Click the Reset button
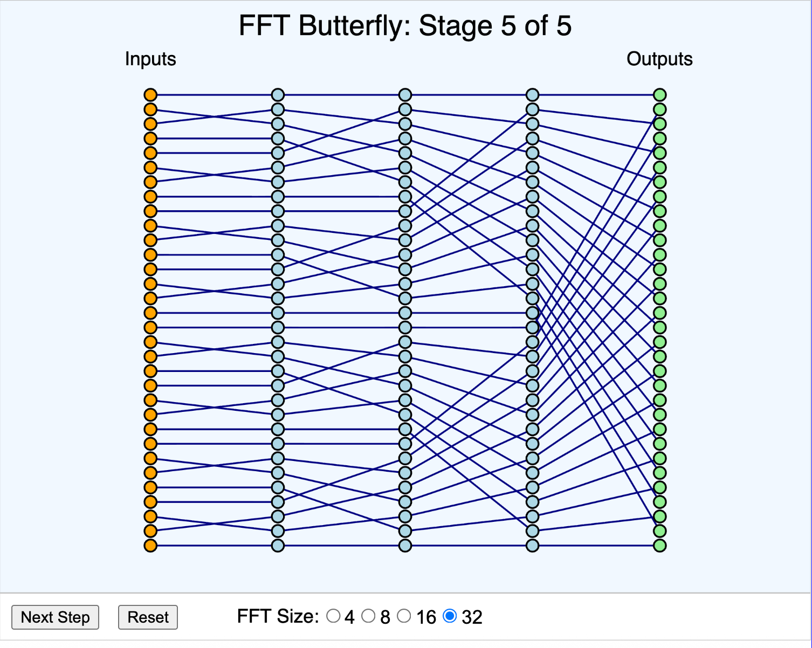The height and width of the screenshot is (648, 812). (148, 617)
